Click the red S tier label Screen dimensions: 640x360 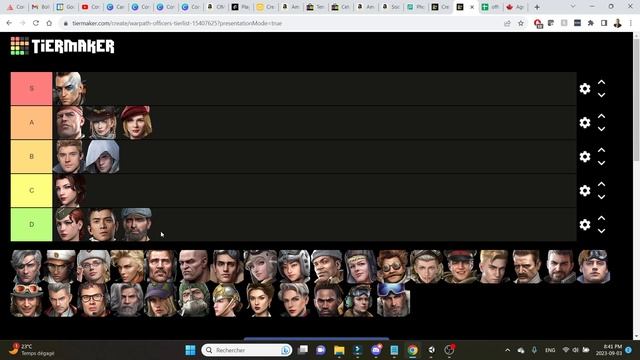(x=31, y=89)
